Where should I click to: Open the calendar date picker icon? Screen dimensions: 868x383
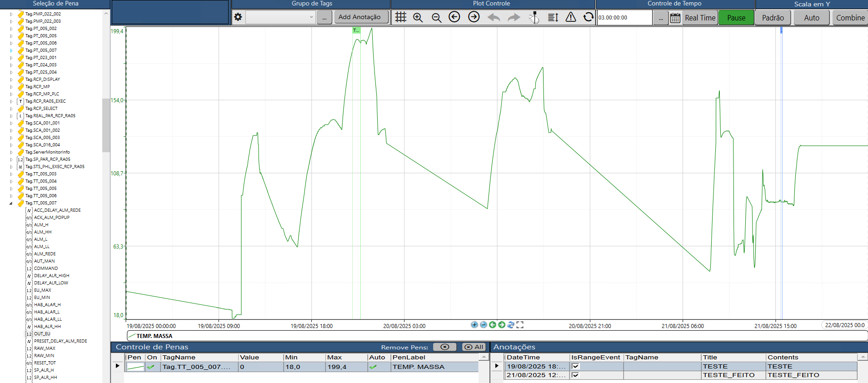pyautogui.click(x=675, y=18)
